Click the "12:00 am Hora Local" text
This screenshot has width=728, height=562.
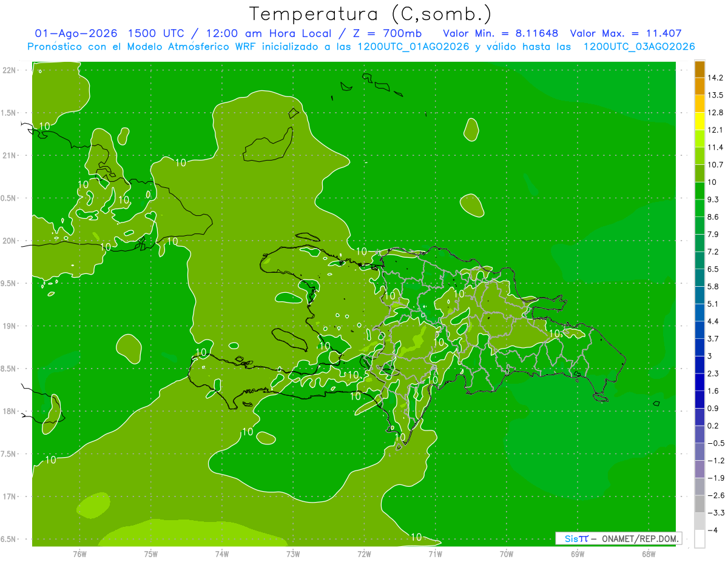270,33
